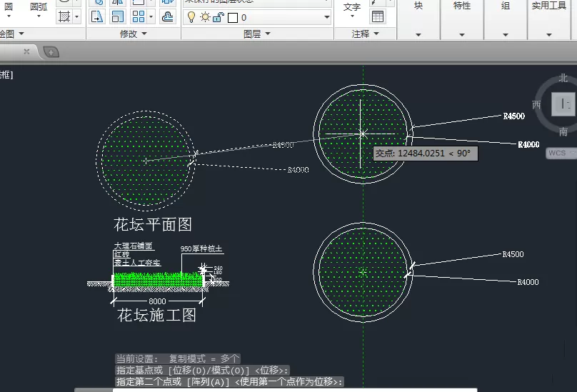Click the revision cloud tool icon
The image size is (577, 392).
click(167, 16)
